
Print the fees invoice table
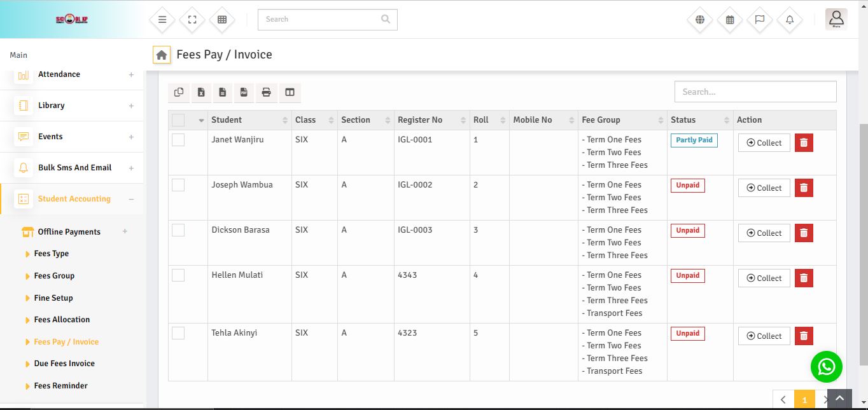pyautogui.click(x=266, y=92)
